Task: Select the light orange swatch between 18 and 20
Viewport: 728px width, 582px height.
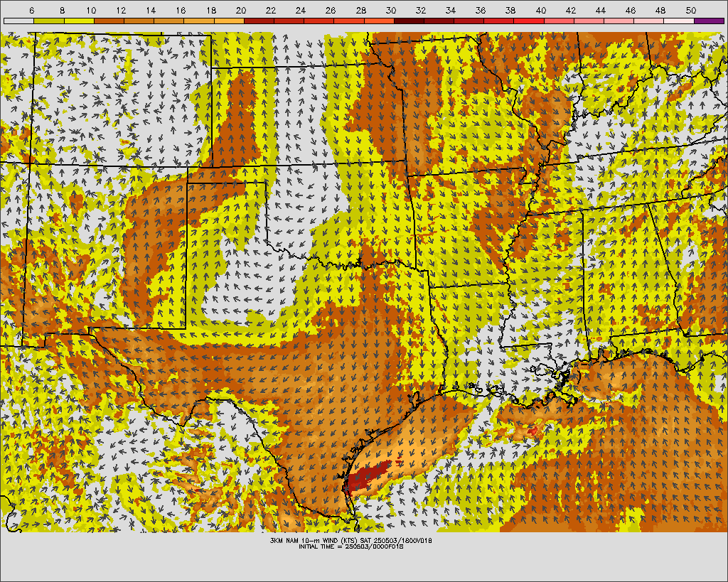Action: coord(229,21)
